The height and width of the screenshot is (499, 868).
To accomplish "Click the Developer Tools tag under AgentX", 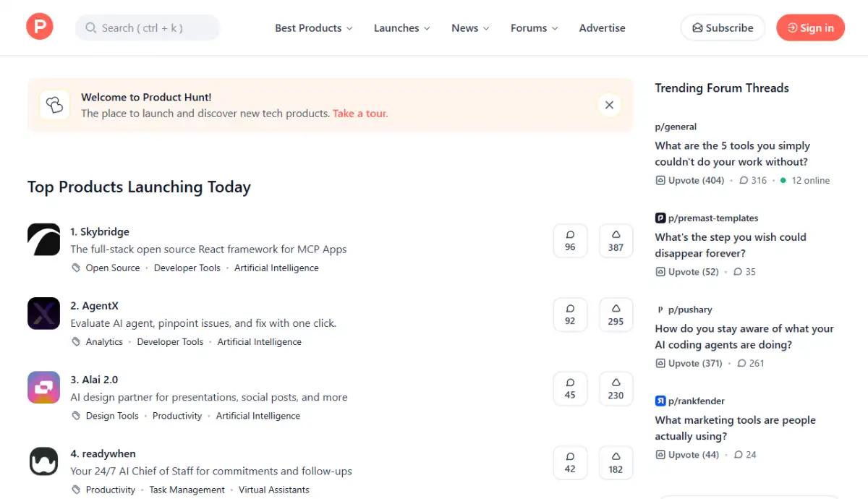I will point(170,341).
